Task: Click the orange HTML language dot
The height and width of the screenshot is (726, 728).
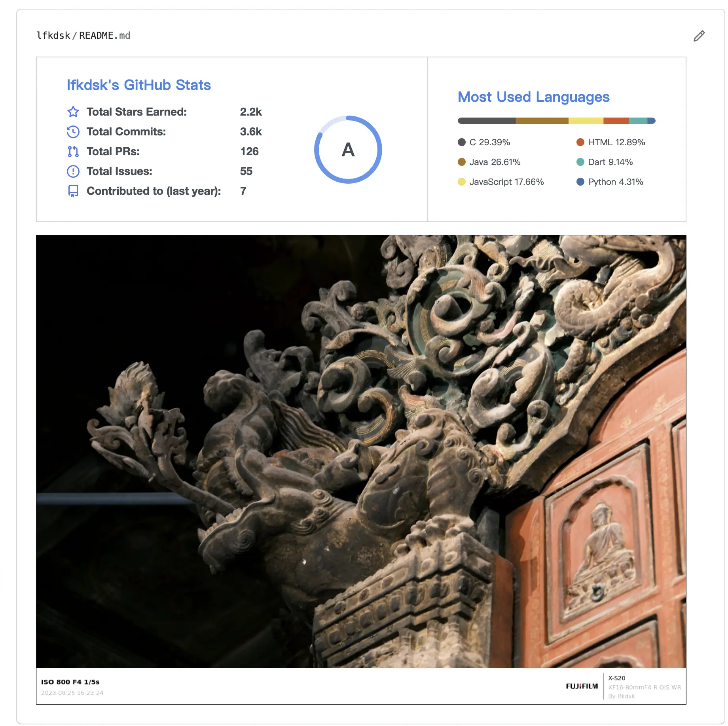Action: [580, 142]
